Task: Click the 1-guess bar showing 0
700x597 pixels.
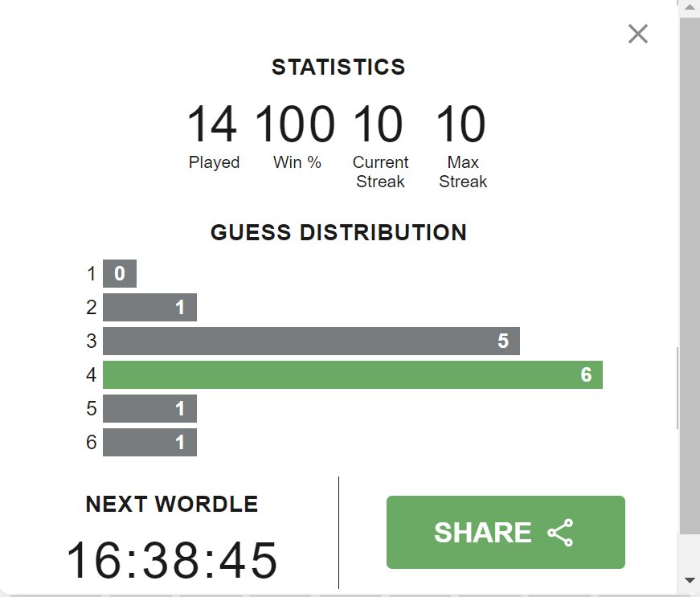Action: click(x=120, y=273)
